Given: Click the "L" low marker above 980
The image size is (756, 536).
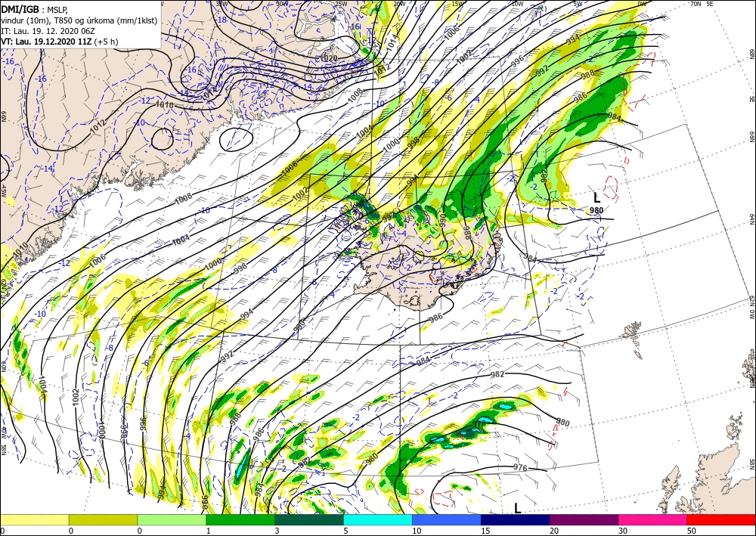Looking at the screenshot, I should [596, 197].
